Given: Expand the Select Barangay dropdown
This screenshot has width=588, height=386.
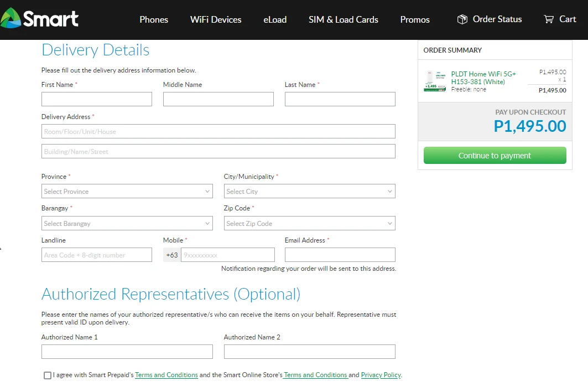Looking at the screenshot, I should coord(127,223).
